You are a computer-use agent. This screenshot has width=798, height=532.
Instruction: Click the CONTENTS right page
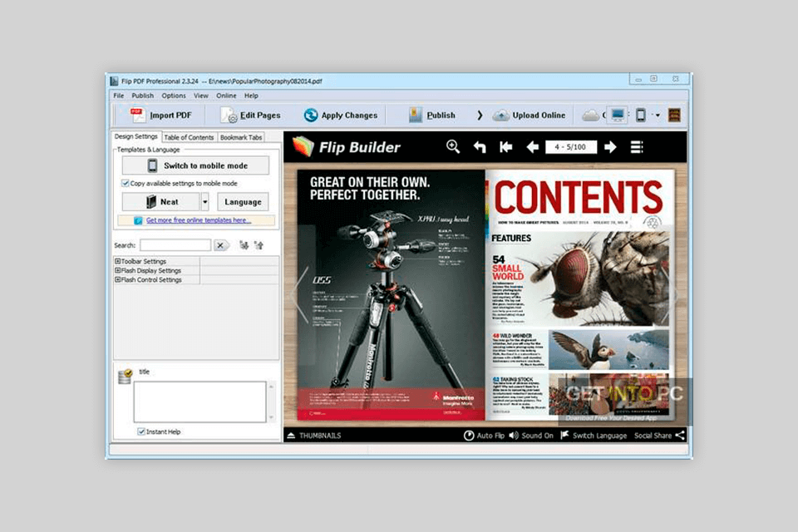click(x=579, y=295)
